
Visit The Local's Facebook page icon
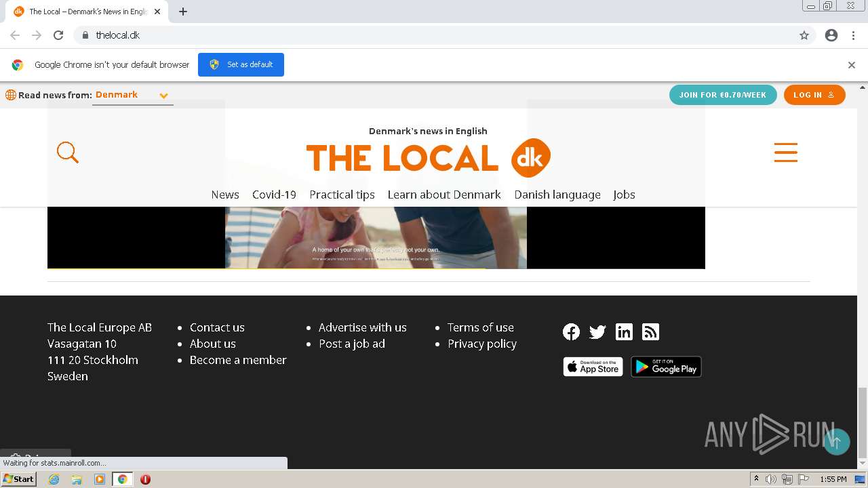pos(572,331)
